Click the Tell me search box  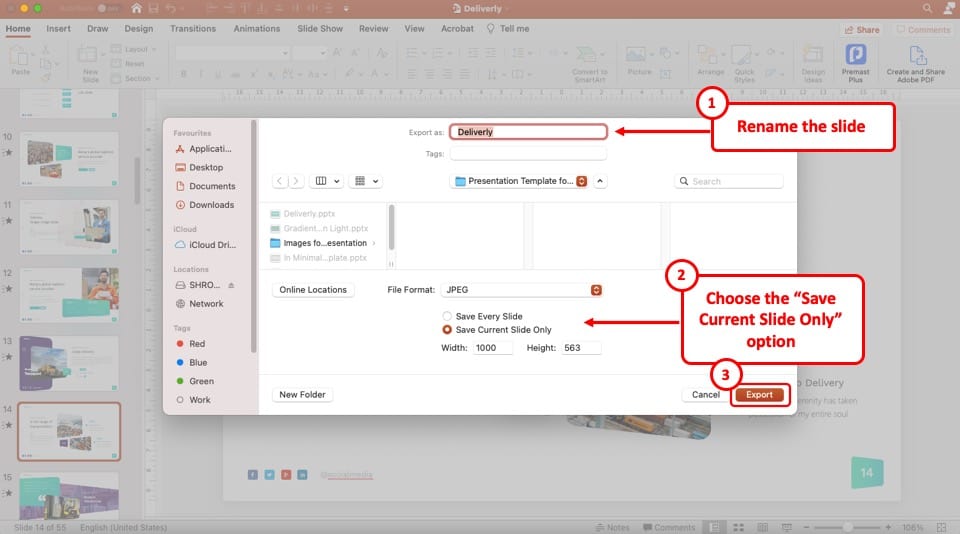pyautogui.click(x=508, y=29)
